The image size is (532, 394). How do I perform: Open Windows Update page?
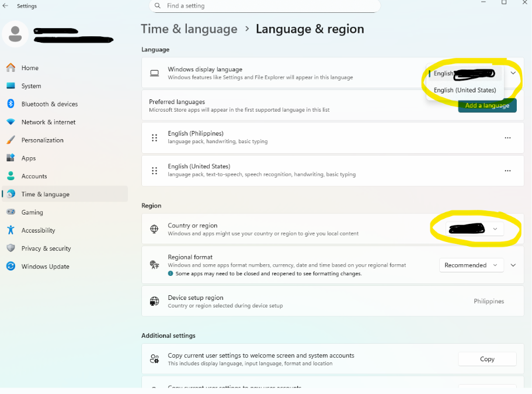point(65,267)
